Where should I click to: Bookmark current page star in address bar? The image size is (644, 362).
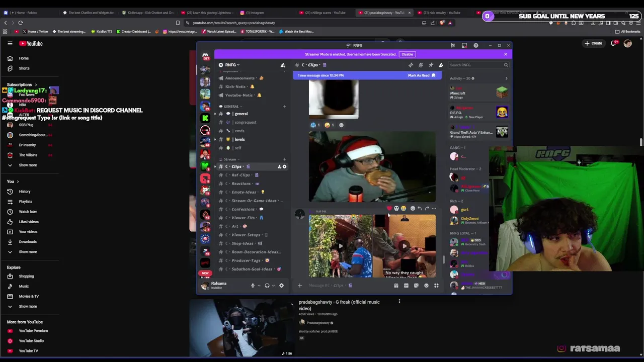pyautogui.click(x=178, y=23)
